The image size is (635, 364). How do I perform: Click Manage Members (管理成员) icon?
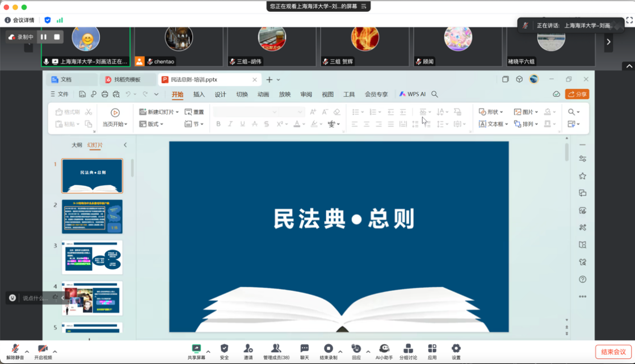coord(276,349)
